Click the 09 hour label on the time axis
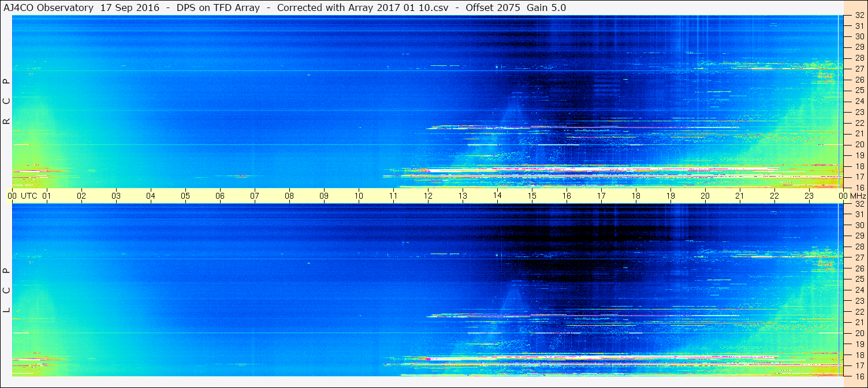 [x=324, y=196]
